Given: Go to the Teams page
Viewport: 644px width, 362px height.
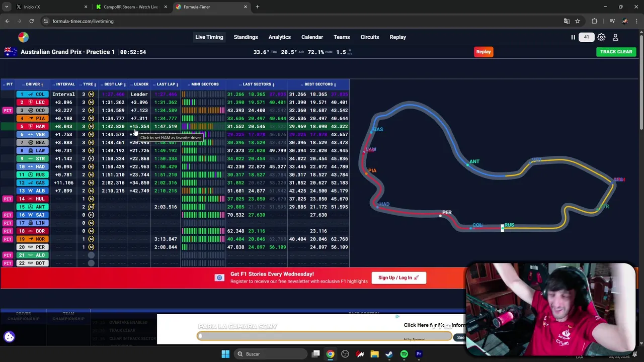Looking at the screenshot, I should (x=341, y=37).
